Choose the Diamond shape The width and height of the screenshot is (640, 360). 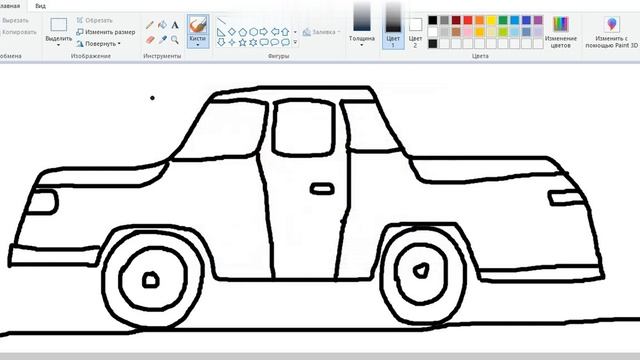[232, 32]
